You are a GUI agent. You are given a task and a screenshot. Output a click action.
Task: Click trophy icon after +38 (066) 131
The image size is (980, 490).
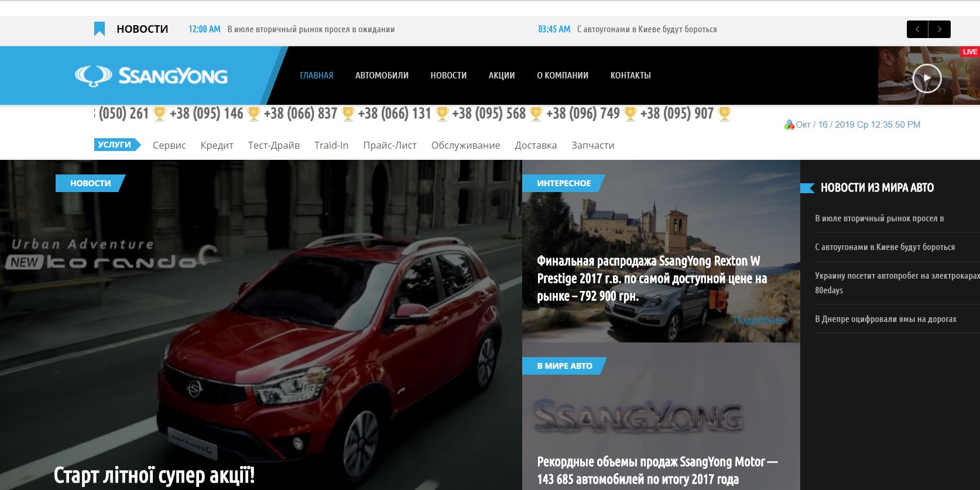click(x=442, y=114)
